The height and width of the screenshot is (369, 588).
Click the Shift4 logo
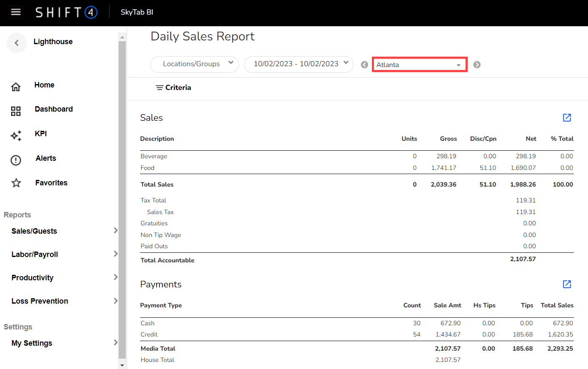(x=66, y=12)
